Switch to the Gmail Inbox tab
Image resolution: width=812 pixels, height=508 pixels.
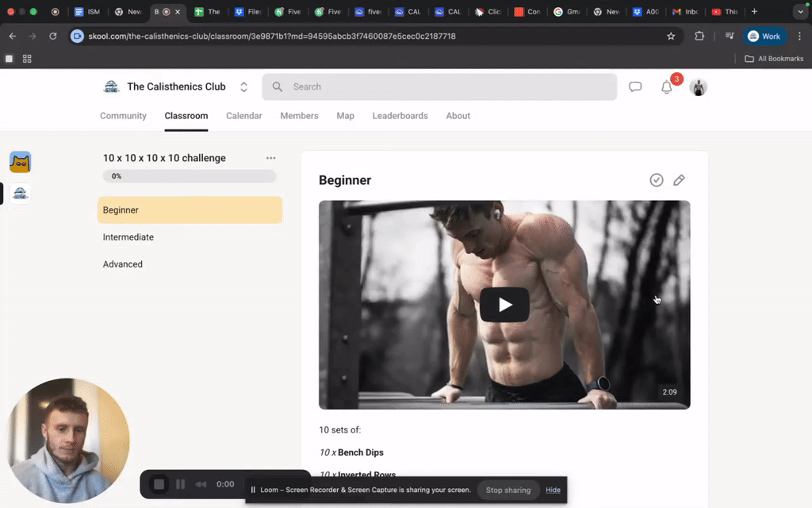[685, 11]
